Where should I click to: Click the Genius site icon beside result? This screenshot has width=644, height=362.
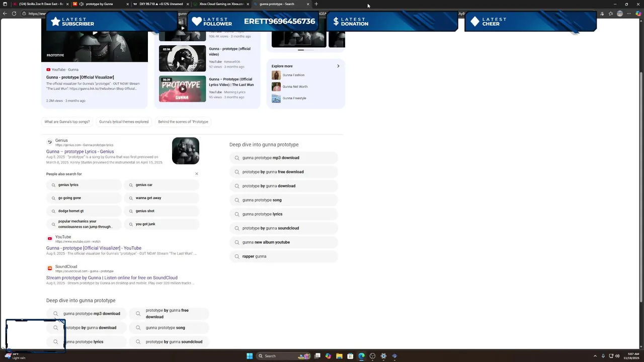(x=49, y=142)
